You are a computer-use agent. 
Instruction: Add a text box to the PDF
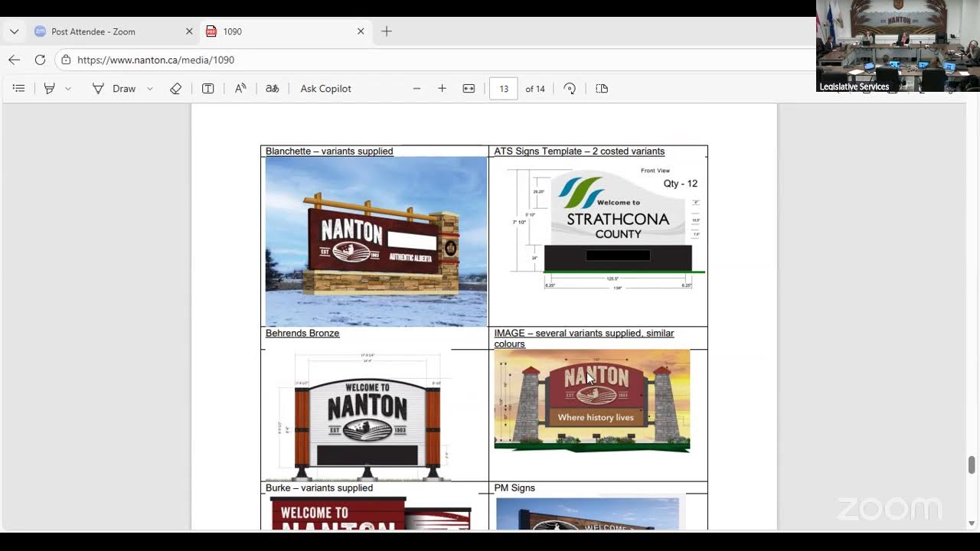pyautogui.click(x=207, y=89)
